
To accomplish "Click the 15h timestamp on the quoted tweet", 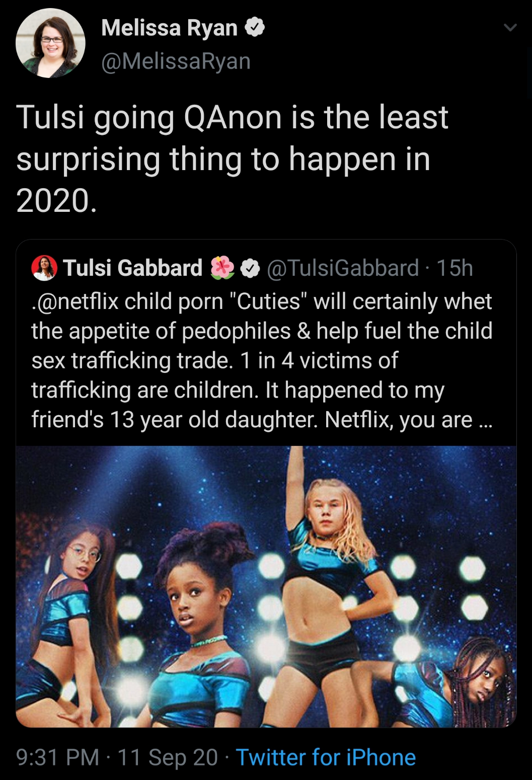I will [x=454, y=268].
